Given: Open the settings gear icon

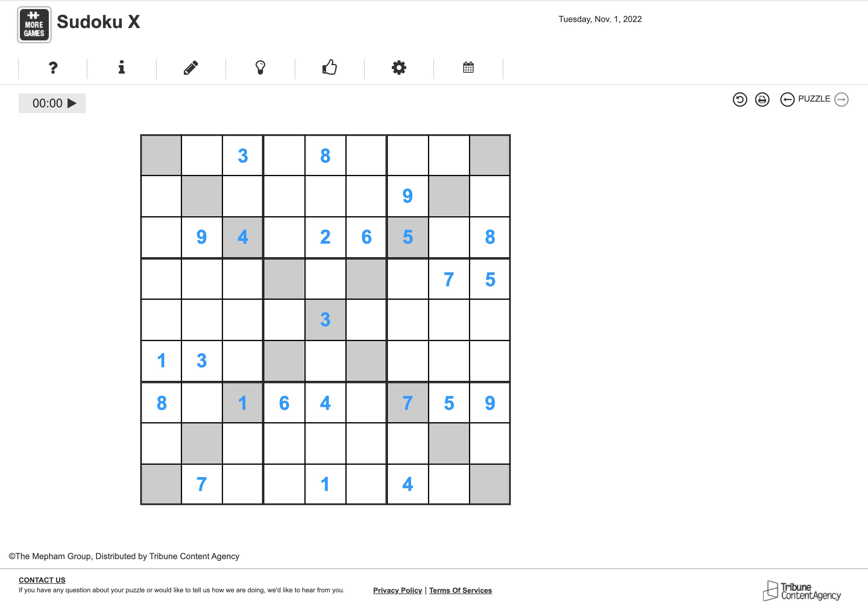Looking at the screenshot, I should [399, 68].
